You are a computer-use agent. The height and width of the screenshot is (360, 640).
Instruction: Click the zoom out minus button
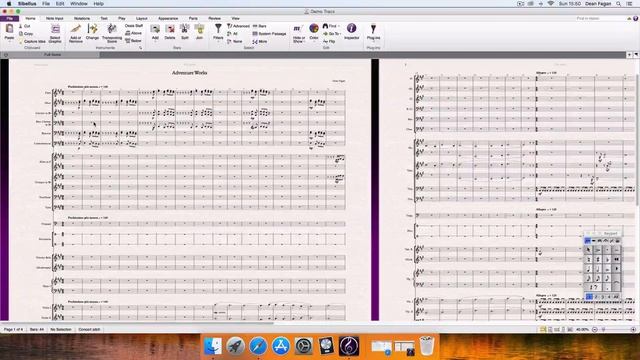[x=595, y=329]
